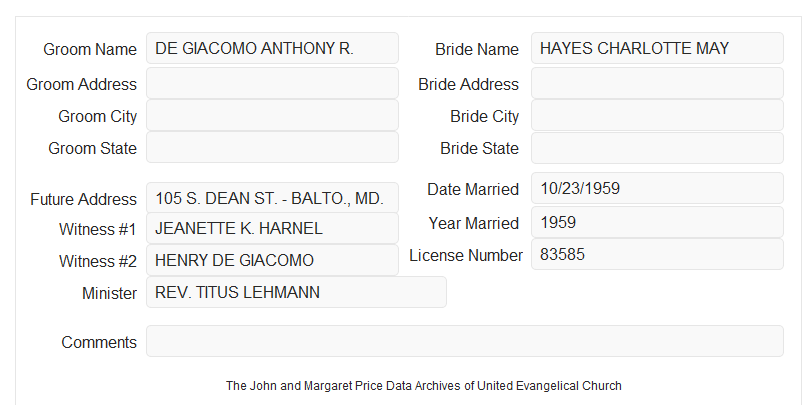Viewport: 805px width, 405px height.
Task: Focus the Groom State field
Action: [272, 147]
